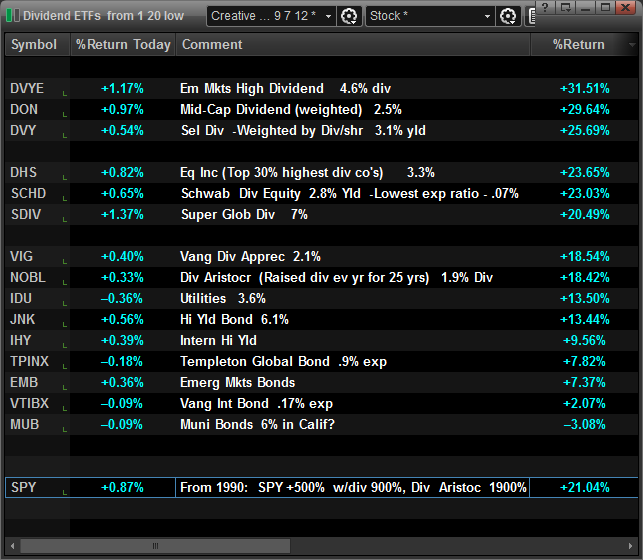The height and width of the screenshot is (560, 643).
Task: Select the DHS symbol cell
Action: point(37,173)
